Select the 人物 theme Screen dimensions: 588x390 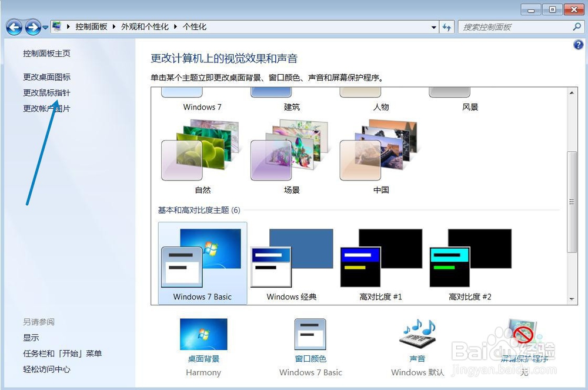coord(381,100)
